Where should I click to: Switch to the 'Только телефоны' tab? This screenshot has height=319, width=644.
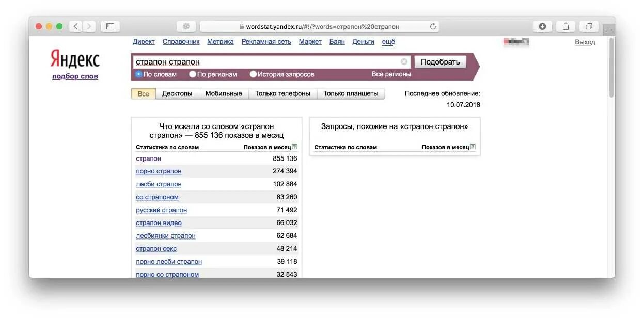pyautogui.click(x=282, y=93)
